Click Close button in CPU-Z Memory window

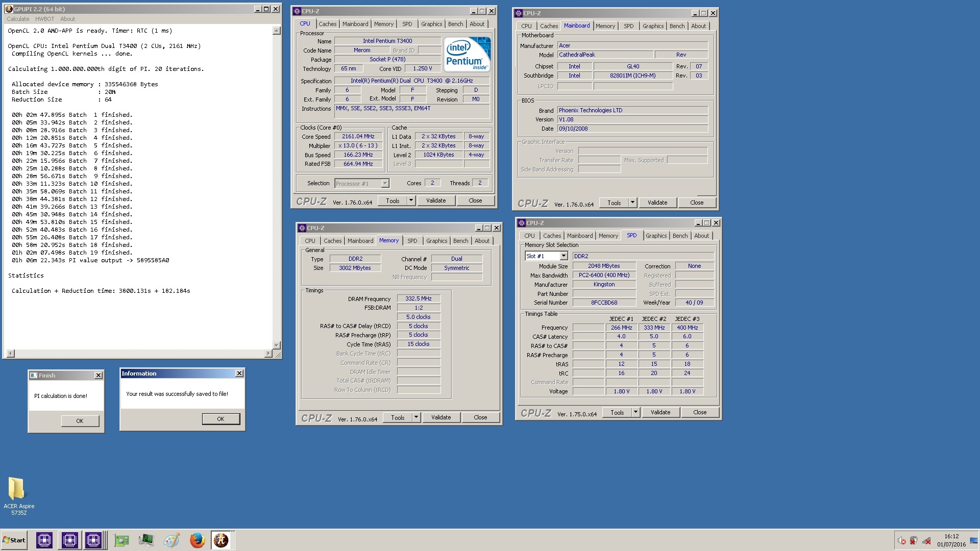point(480,417)
